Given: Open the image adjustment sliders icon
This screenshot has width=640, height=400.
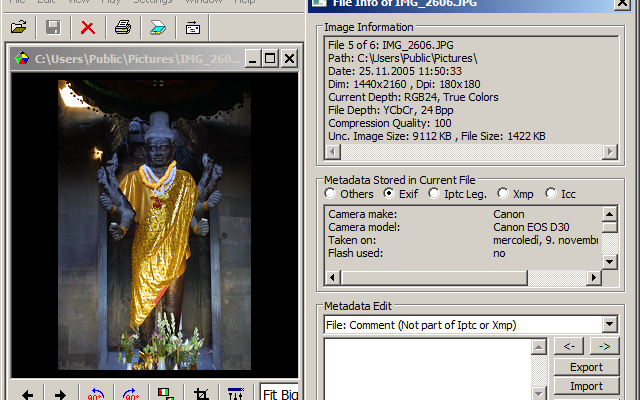Looking at the screenshot, I should [236, 393].
